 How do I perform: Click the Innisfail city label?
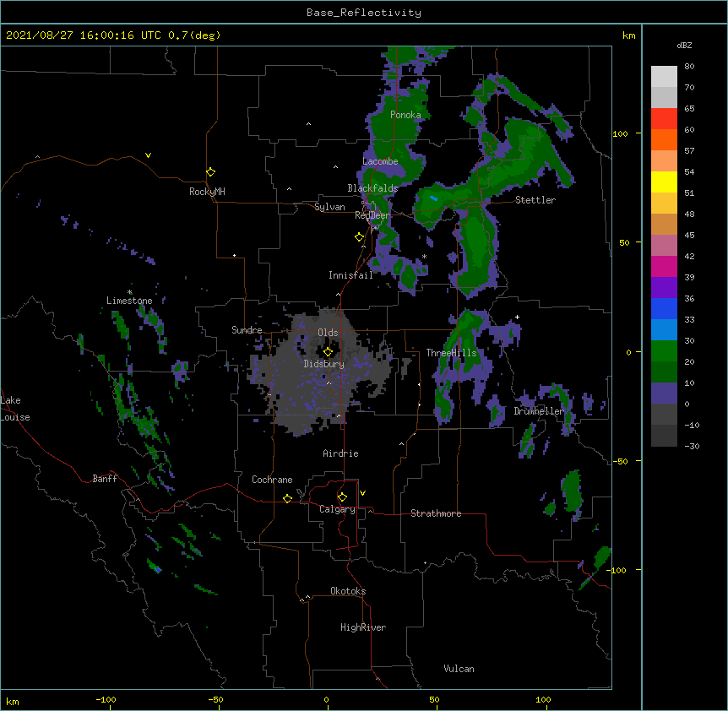[x=350, y=275]
